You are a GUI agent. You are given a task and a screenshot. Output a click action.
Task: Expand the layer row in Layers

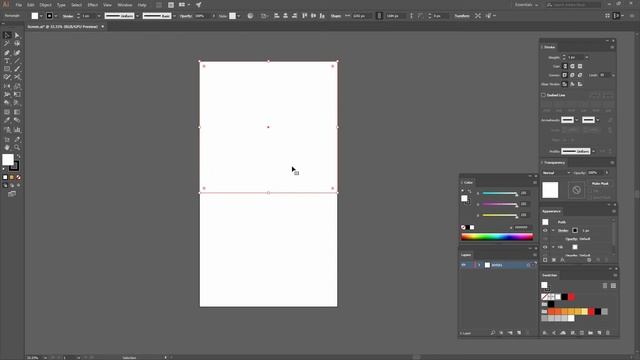point(479,265)
